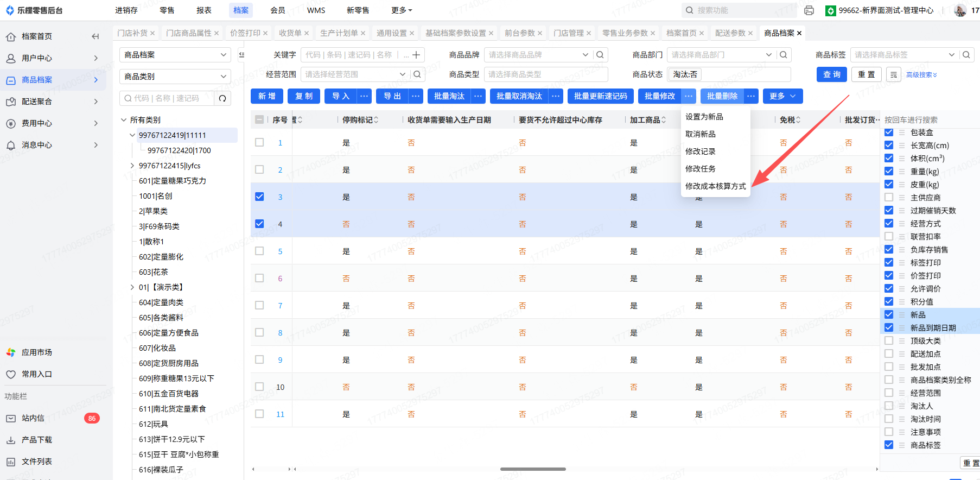980x480 pixels.
Task: Click the 查询 button
Action: click(x=831, y=74)
